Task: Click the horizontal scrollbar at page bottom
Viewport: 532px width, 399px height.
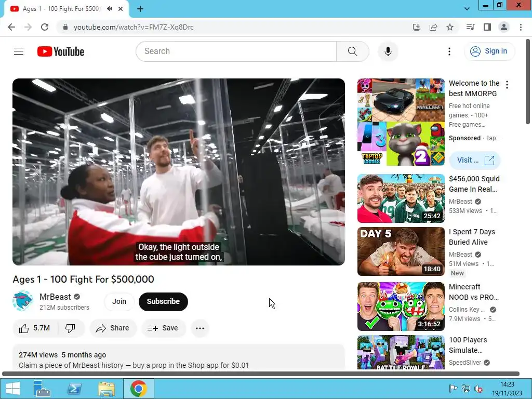Action: [x=261, y=374]
